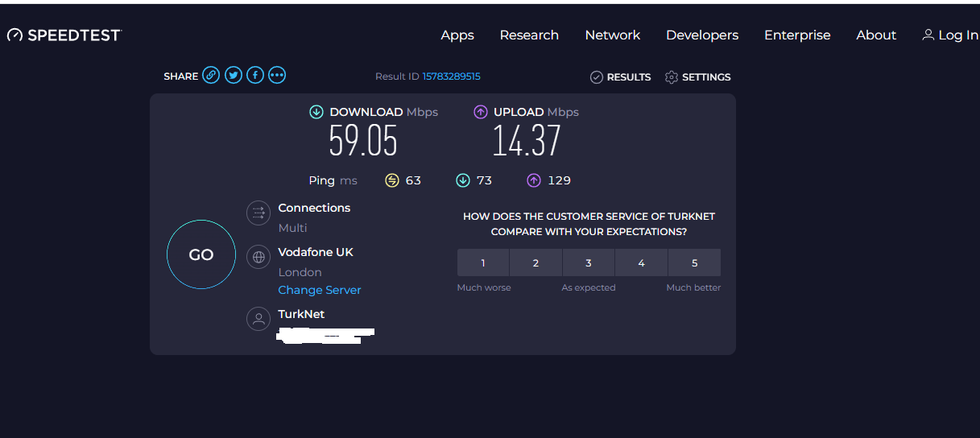The image size is (980, 438).
Task: Click the Multi connection mode text
Action: [292, 228]
